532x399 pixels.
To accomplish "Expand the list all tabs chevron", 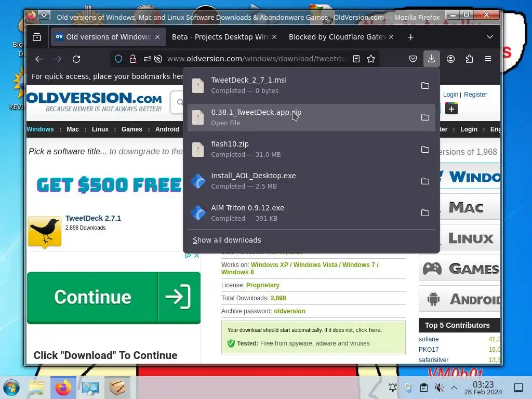I will pos(489,37).
